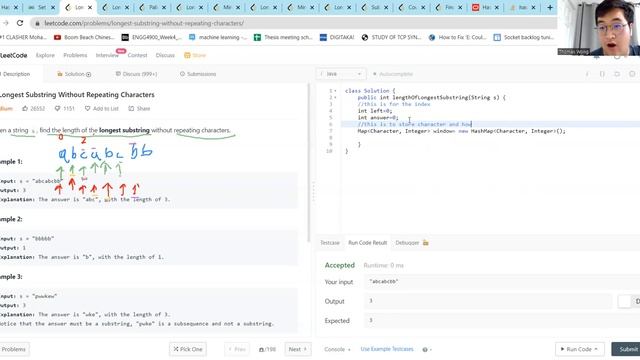Expand the Console dropdown
The height and width of the screenshot is (360, 640).
point(337,349)
